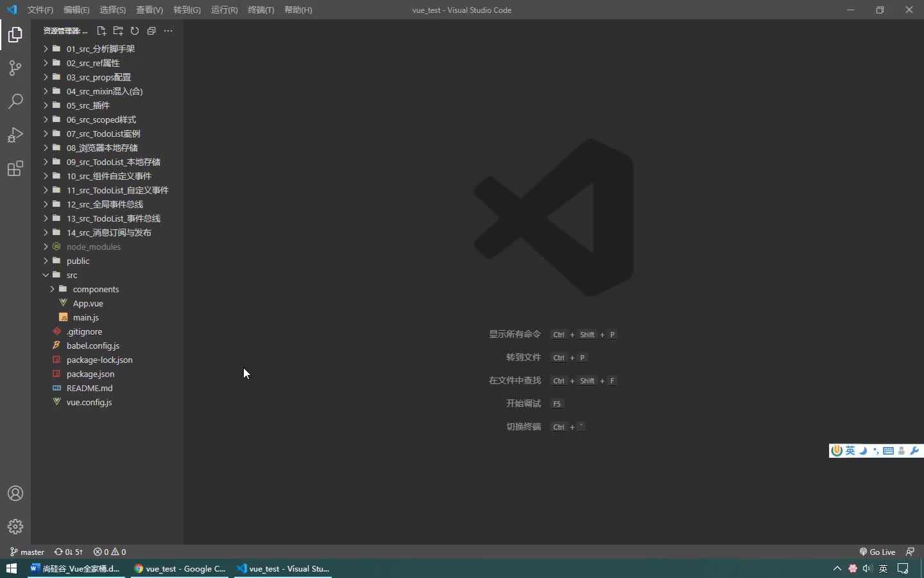Click the Windows Start button
The width and height of the screenshot is (924, 578).
[11, 568]
